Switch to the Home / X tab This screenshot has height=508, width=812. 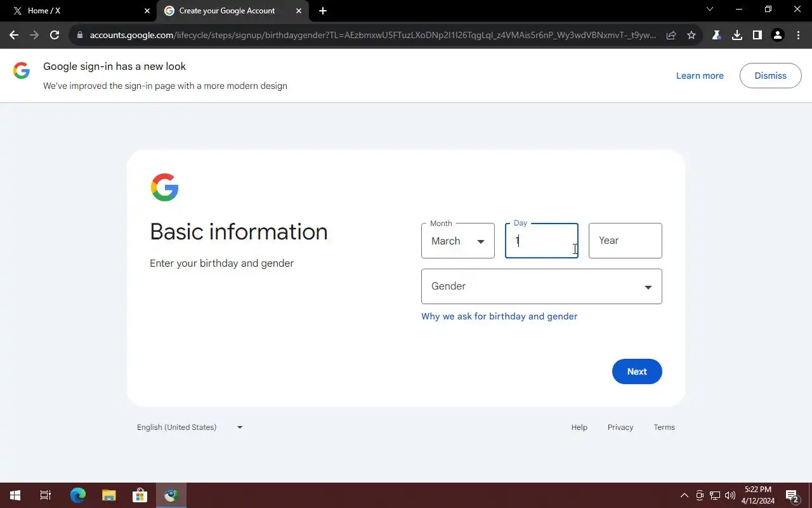pos(79,11)
